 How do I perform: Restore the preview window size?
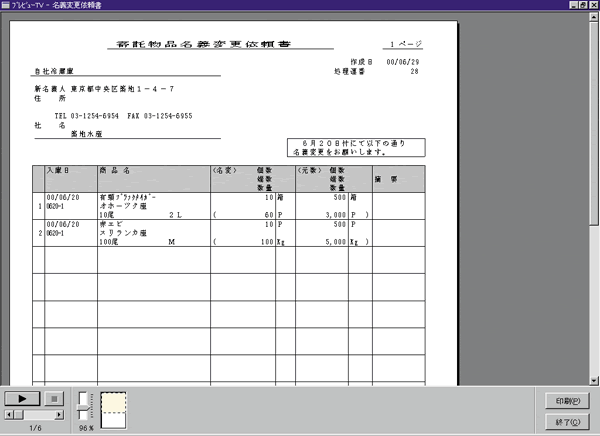[583, 5]
